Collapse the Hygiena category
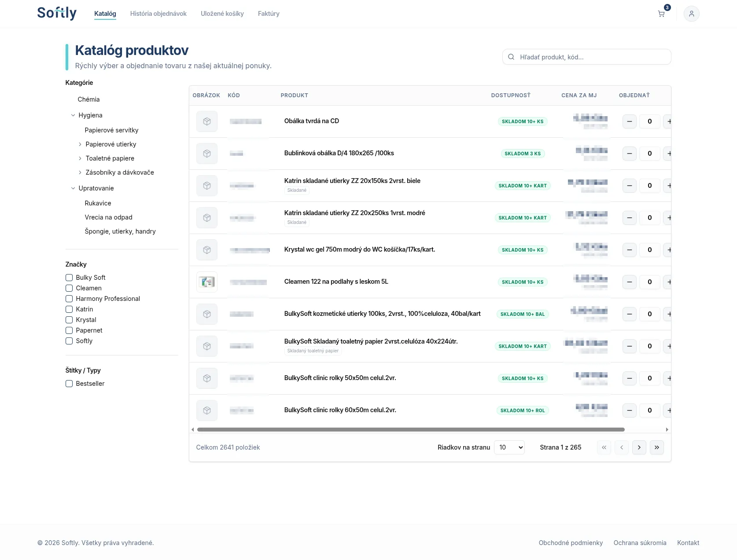 coord(73,115)
